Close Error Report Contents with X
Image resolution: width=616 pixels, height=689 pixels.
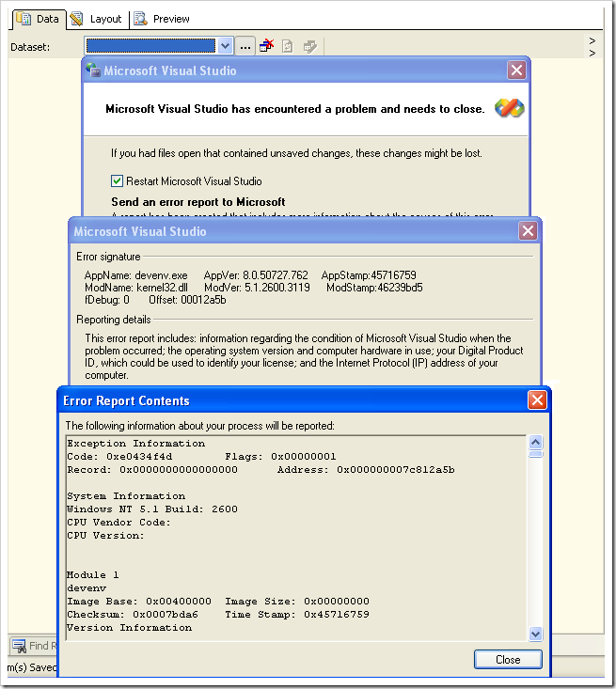[x=537, y=399]
